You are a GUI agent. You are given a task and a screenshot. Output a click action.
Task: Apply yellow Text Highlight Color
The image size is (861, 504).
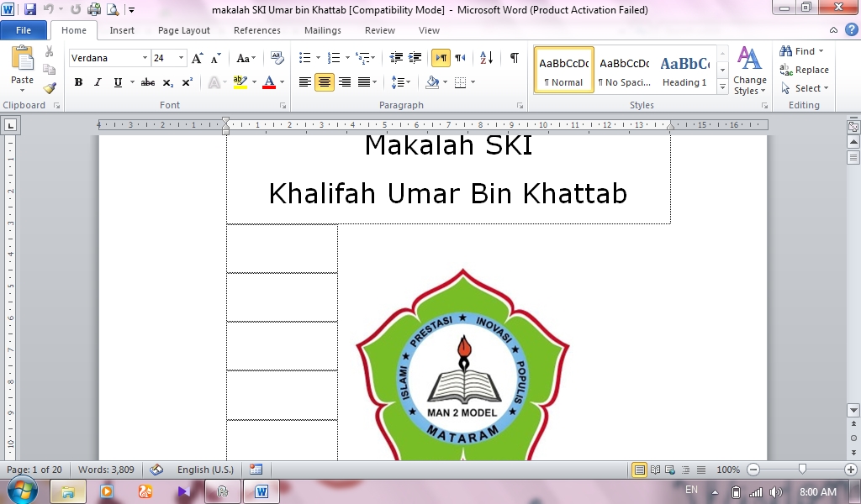[x=240, y=82]
